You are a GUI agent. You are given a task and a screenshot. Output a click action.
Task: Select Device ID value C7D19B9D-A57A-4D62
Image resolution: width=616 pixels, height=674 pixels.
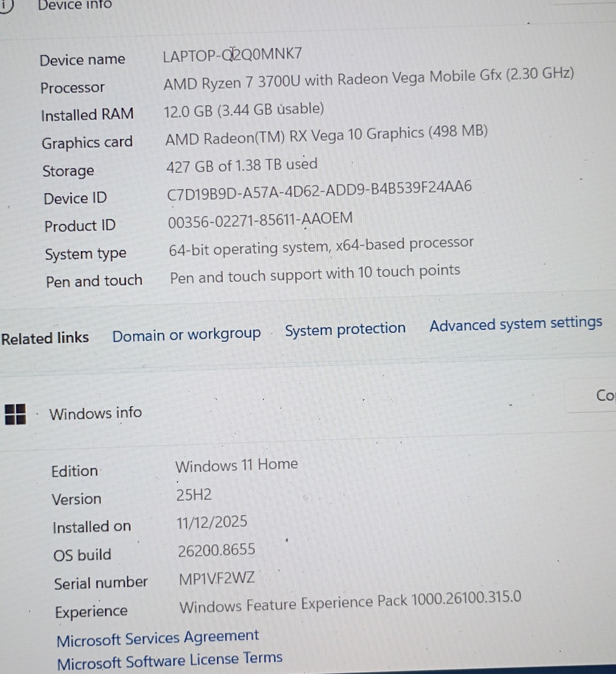click(319, 190)
